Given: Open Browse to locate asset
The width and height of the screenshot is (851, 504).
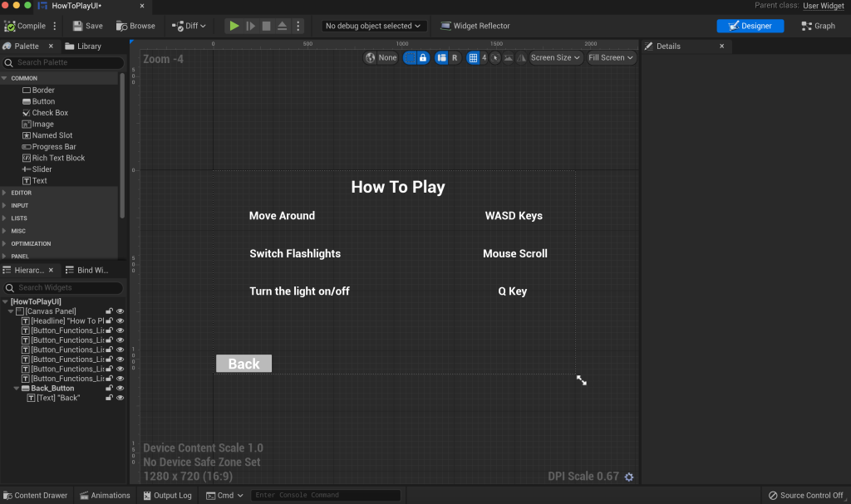Looking at the screenshot, I should point(135,26).
